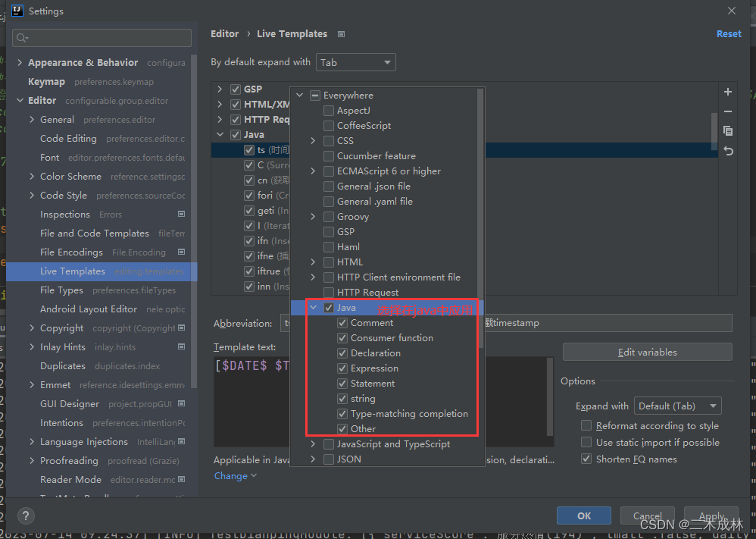This screenshot has height=539, width=756.
Task: Click icon next to Live Templates breadcrumb
Action: tap(342, 34)
